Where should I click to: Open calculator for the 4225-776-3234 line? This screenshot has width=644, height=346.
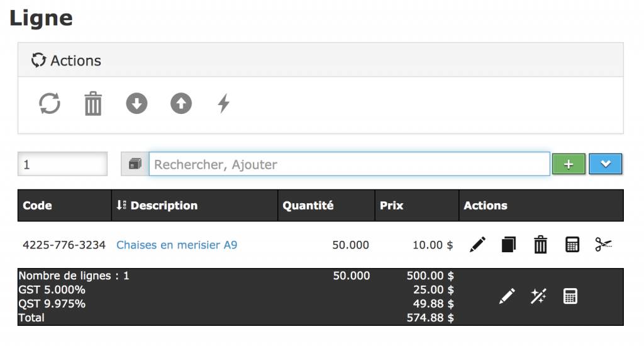pos(572,245)
